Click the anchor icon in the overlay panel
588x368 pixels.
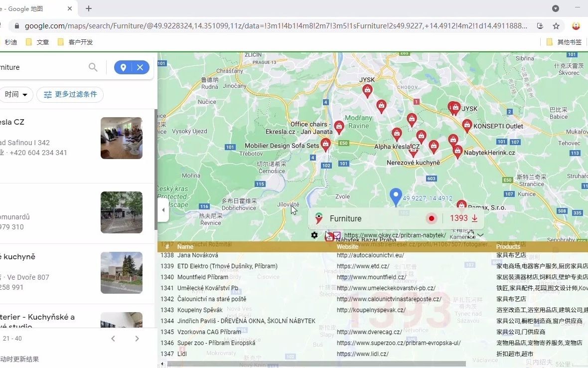[x=328, y=235]
